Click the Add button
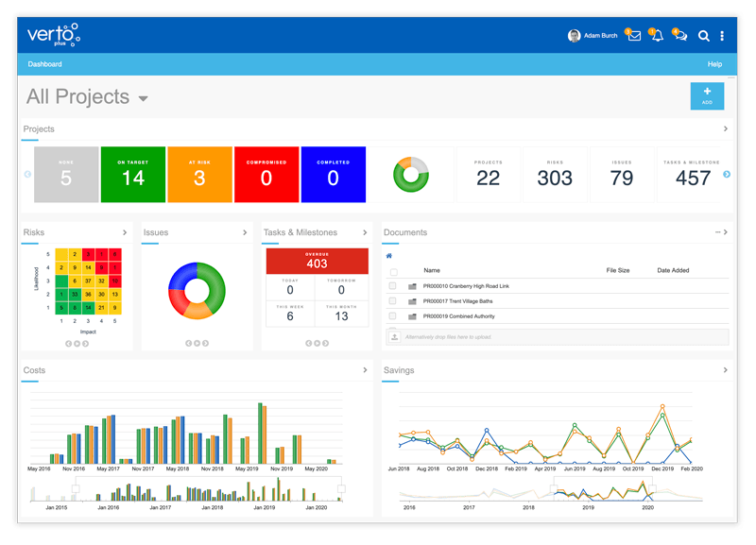Screen dimensions: 756x545 coord(707,96)
